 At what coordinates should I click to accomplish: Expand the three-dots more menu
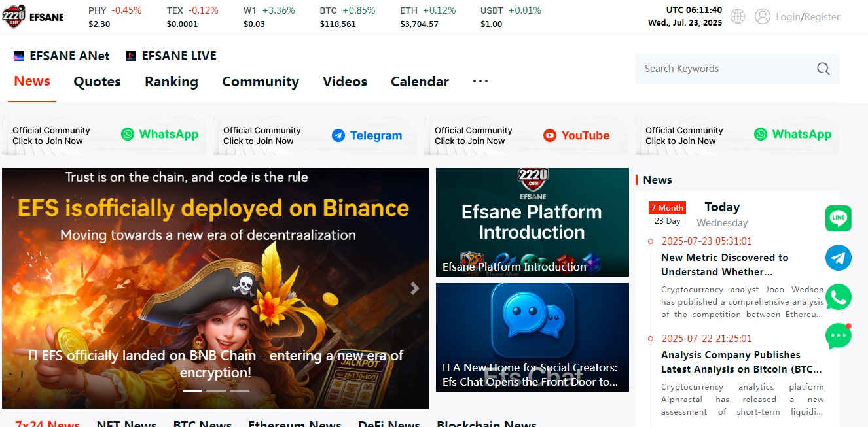pyautogui.click(x=480, y=81)
